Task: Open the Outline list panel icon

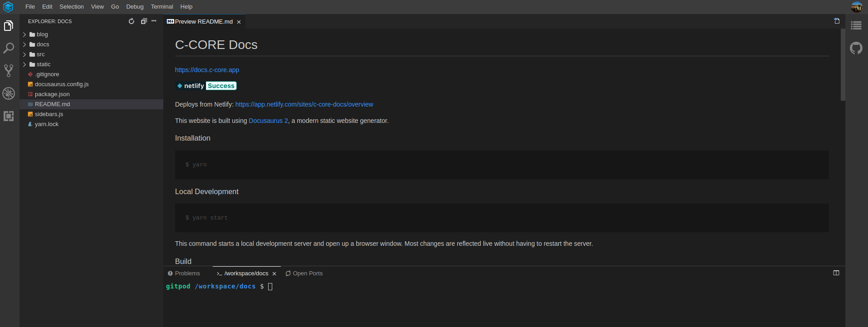Action: [856, 26]
